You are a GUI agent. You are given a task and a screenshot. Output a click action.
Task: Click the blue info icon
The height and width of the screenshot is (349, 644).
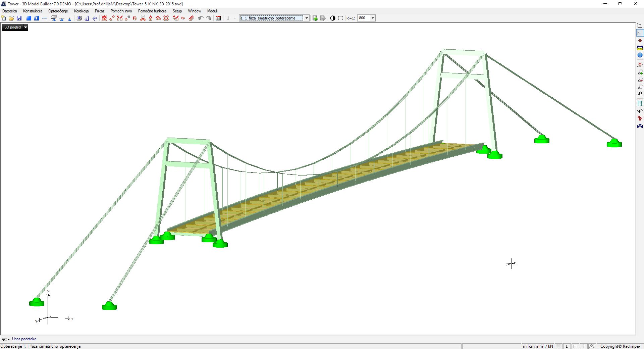pyautogui.click(x=640, y=55)
